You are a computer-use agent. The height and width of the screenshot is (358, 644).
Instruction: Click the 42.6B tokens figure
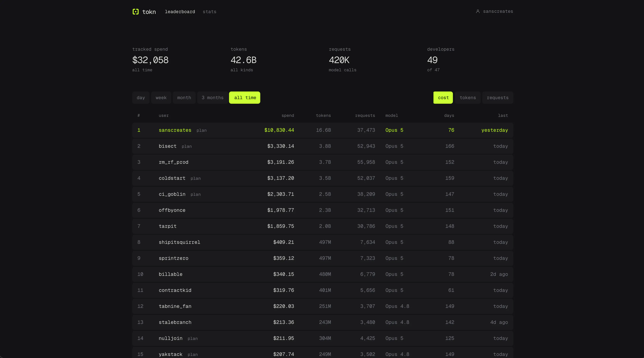[x=244, y=60]
